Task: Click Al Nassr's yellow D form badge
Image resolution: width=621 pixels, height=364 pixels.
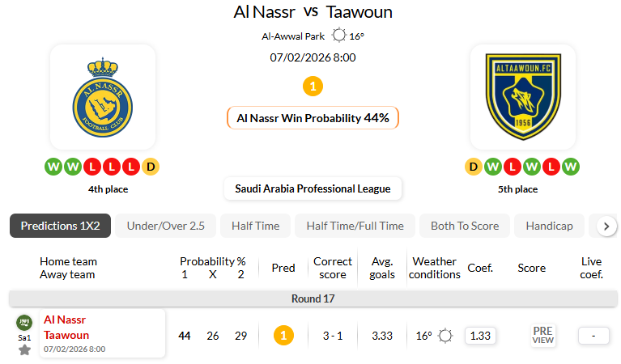Action: point(151,167)
